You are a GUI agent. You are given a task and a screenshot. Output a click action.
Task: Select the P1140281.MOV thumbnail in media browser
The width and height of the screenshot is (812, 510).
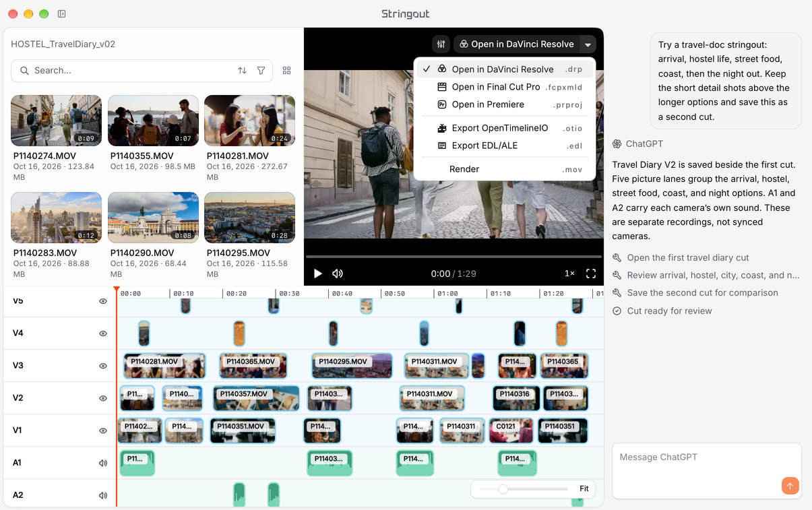249,121
